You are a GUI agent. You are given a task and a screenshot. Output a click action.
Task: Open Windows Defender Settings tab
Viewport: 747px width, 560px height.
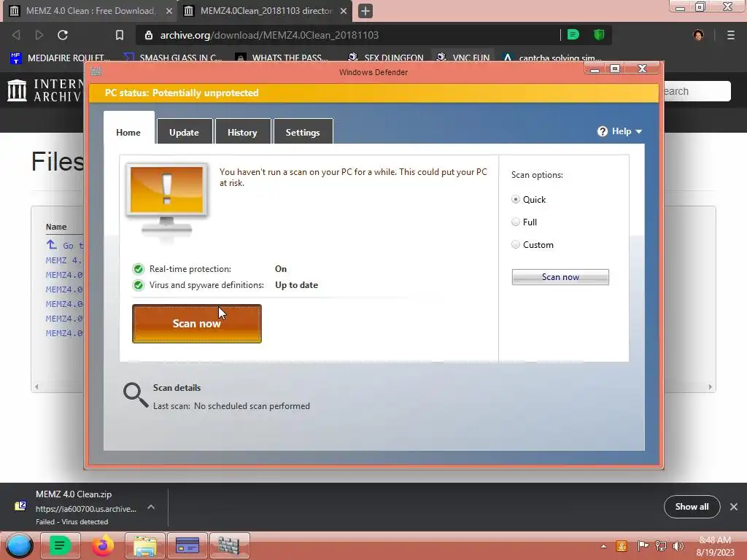tap(303, 133)
